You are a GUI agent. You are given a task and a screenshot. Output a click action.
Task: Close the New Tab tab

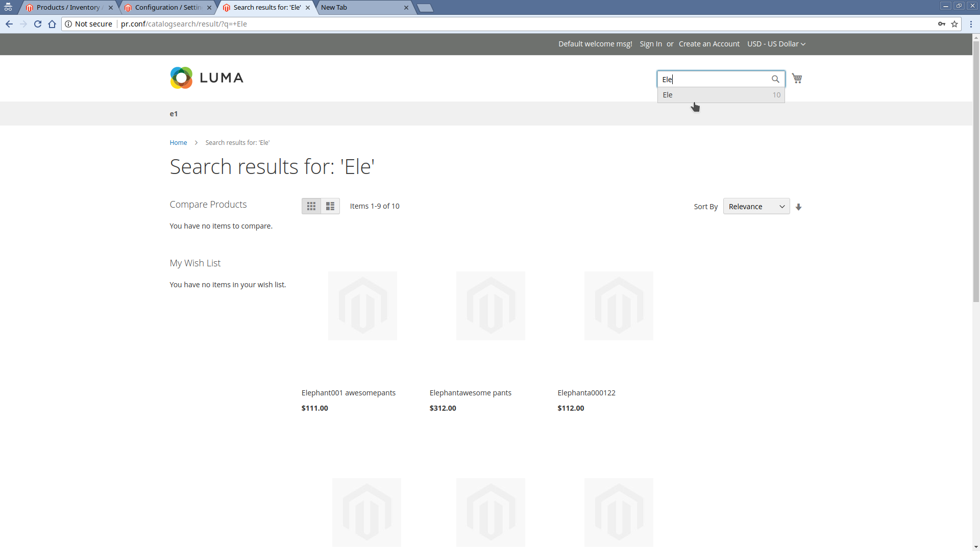pos(406,8)
